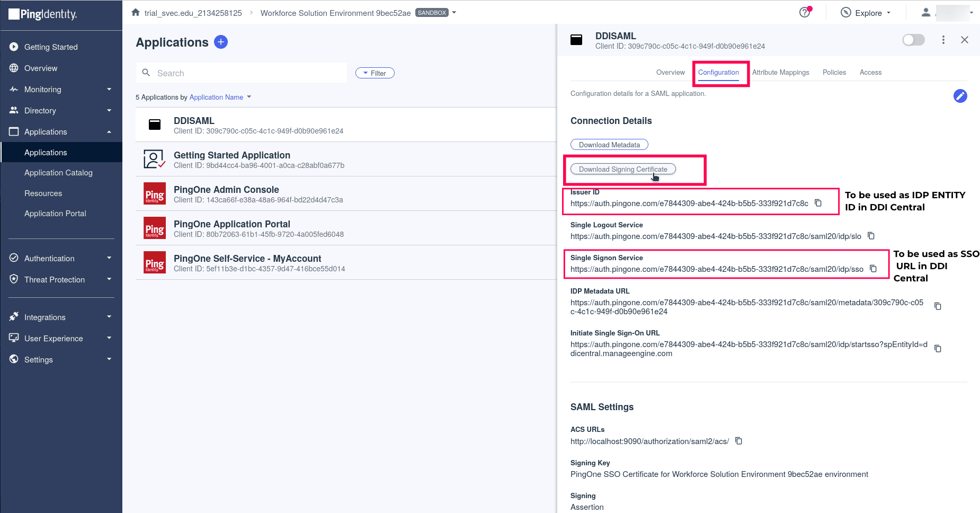Click the Directory people icon in sidebar
The width and height of the screenshot is (980, 513).
[14, 110]
